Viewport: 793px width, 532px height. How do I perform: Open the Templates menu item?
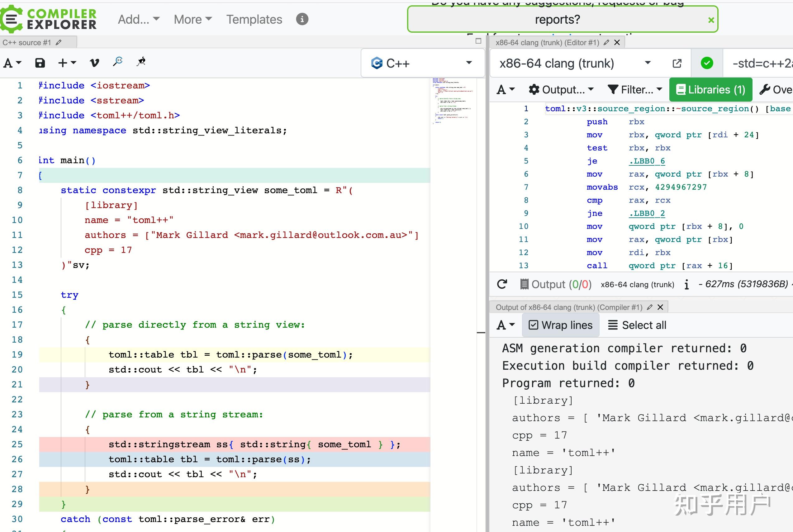(x=254, y=19)
